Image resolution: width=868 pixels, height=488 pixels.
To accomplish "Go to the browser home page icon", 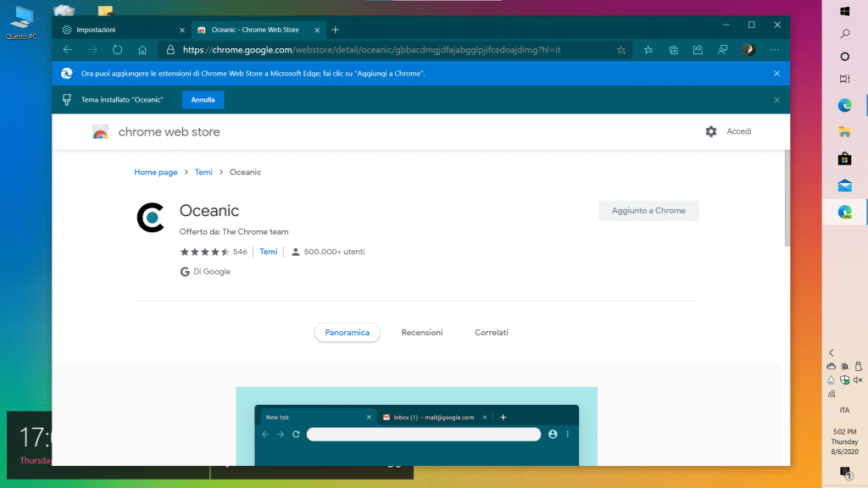I will [142, 50].
